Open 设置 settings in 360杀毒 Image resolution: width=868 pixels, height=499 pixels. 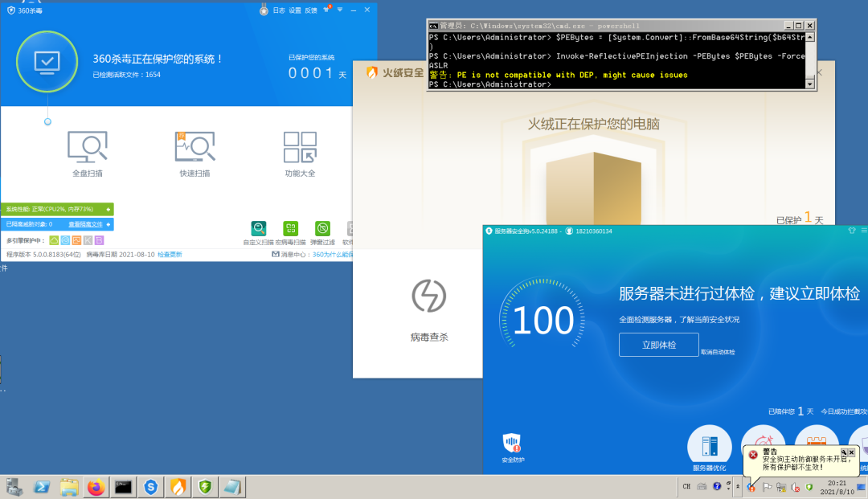295,10
